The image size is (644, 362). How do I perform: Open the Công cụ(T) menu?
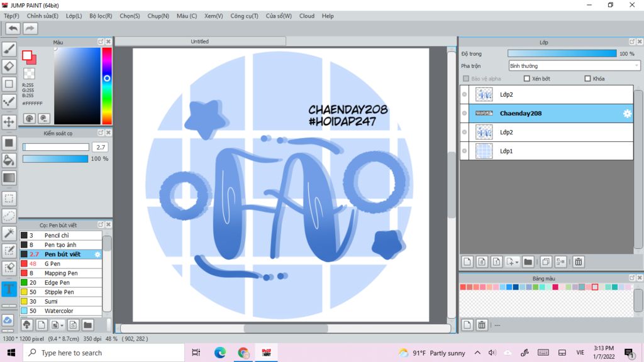point(244,16)
